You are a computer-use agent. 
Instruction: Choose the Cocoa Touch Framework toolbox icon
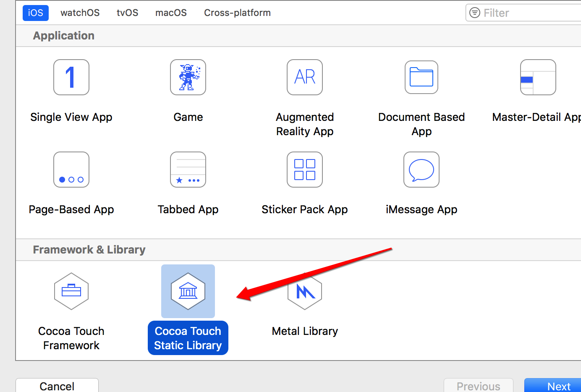coord(71,291)
